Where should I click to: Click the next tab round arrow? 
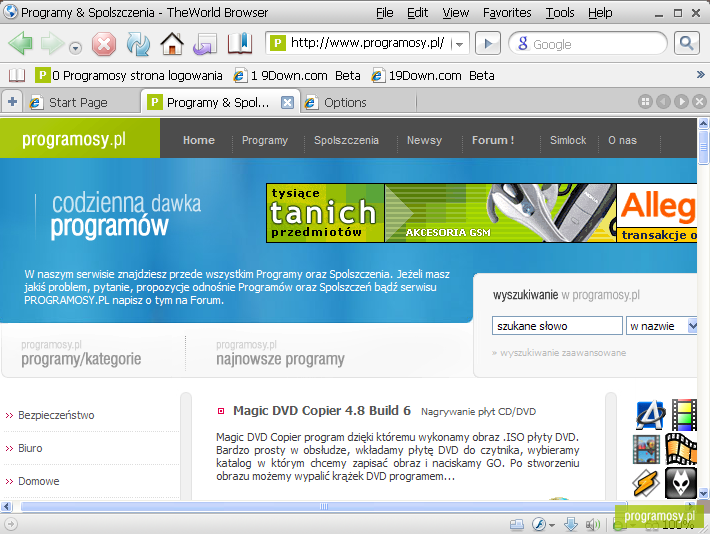[x=681, y=101]
